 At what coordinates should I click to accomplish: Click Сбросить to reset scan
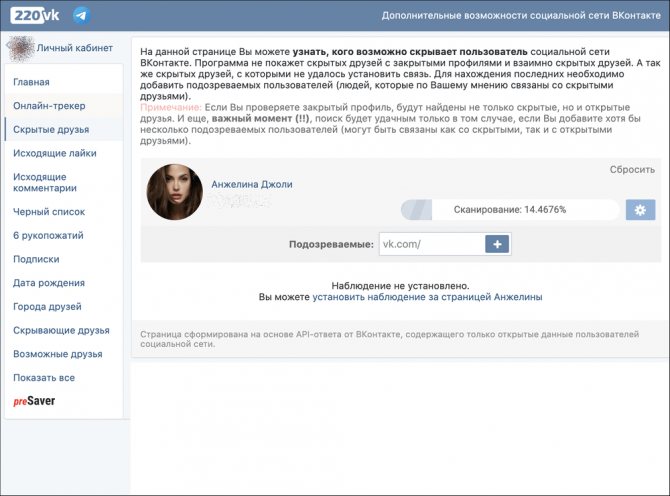point(632,170)
